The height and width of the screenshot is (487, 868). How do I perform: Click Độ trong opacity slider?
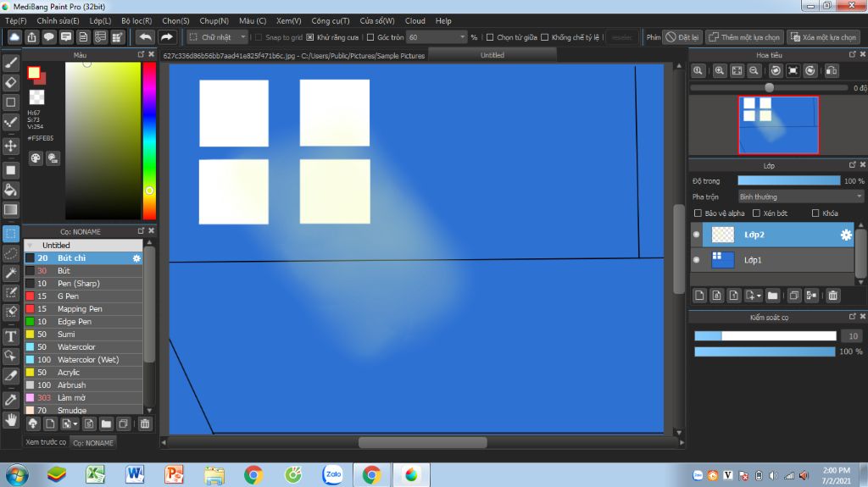[x=788, y=181]
